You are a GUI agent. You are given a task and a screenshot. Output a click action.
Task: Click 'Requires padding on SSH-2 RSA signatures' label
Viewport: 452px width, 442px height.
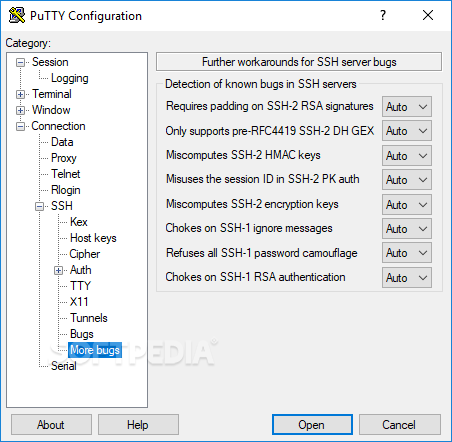point(270,106)
